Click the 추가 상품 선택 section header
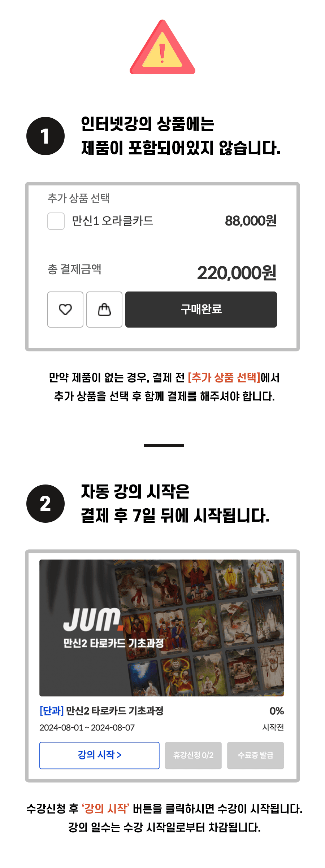 79,198
